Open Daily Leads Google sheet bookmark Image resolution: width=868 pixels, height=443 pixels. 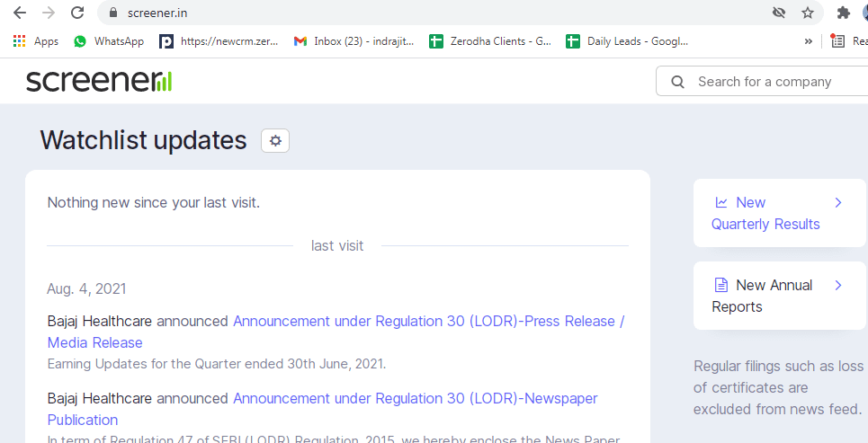627,41
